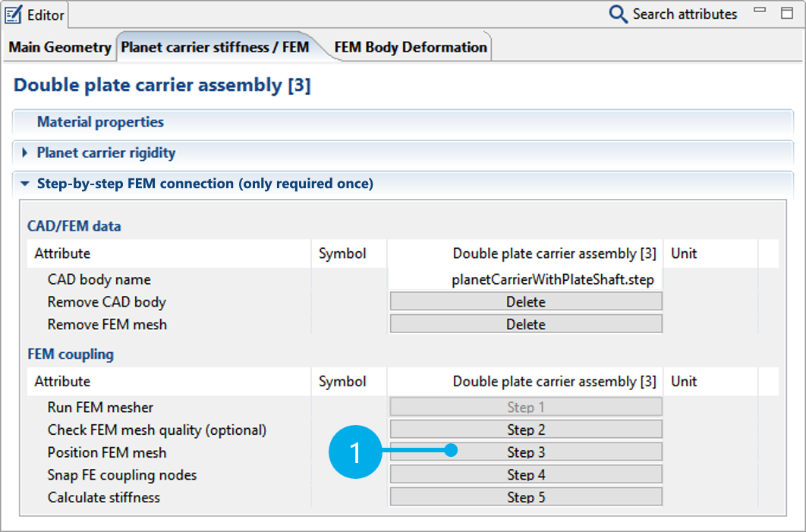Open the FEM Body Deformation tab
806x532 pixels.
pos(411,47)
